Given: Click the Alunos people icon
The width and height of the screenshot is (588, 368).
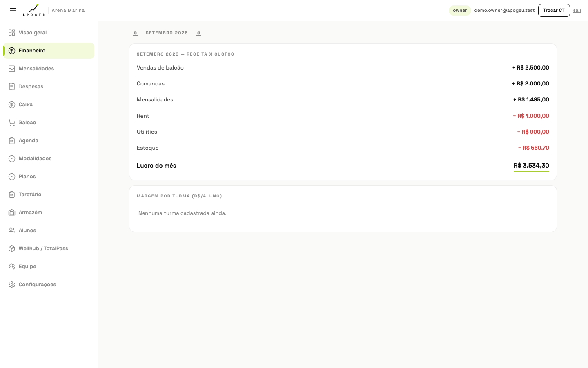Looking at the screenshot, I should [x=12, y=231].
